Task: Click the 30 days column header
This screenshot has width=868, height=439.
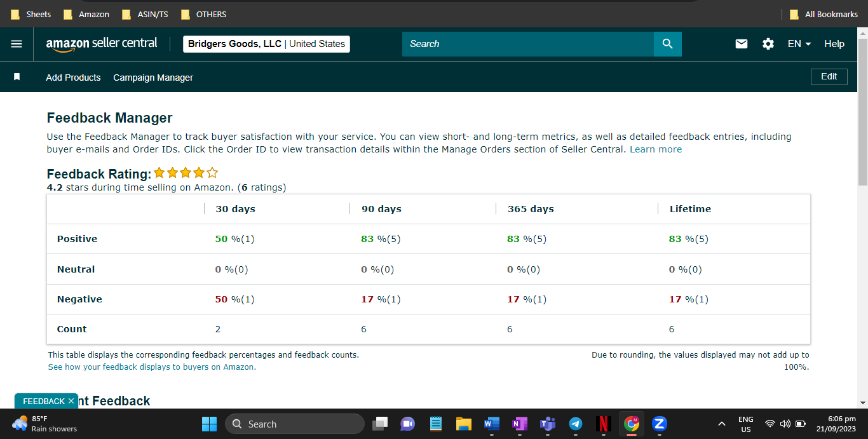Action: point(235,209)
